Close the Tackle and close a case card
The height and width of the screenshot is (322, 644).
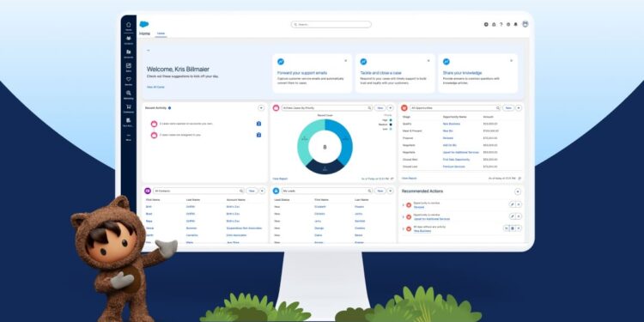[428, 61]
